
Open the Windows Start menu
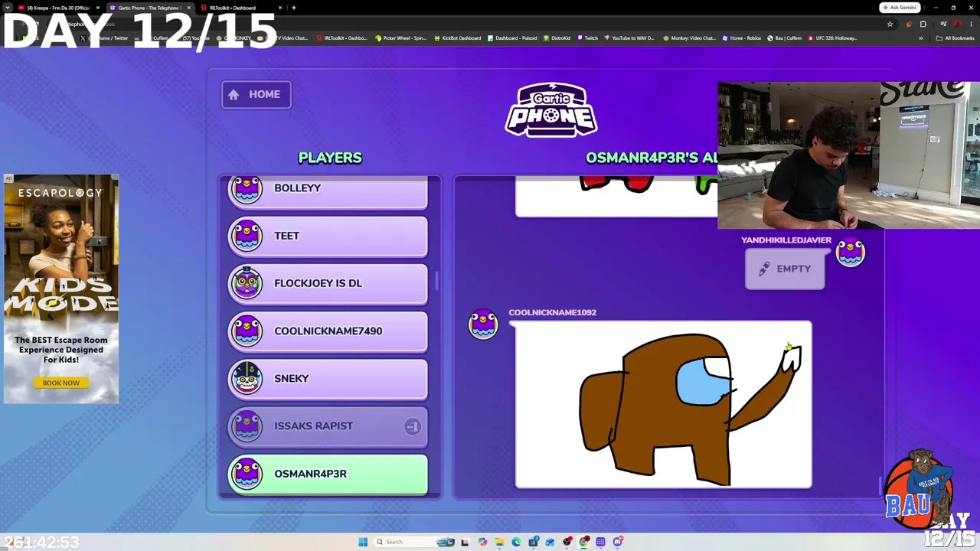[x=363, y=542]
